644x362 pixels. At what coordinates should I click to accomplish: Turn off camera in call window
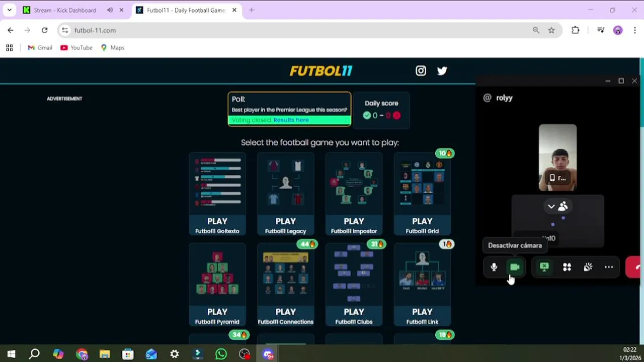coord(515,267)
